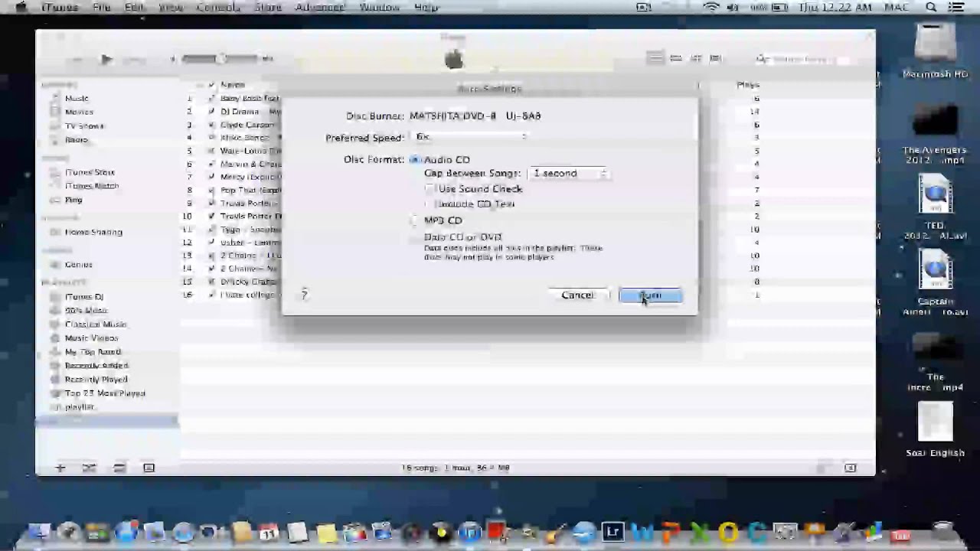Screen dimensions: 980x551
Task: Switch to list view in iTunes toolbar
Action: (x=656, y=58)
